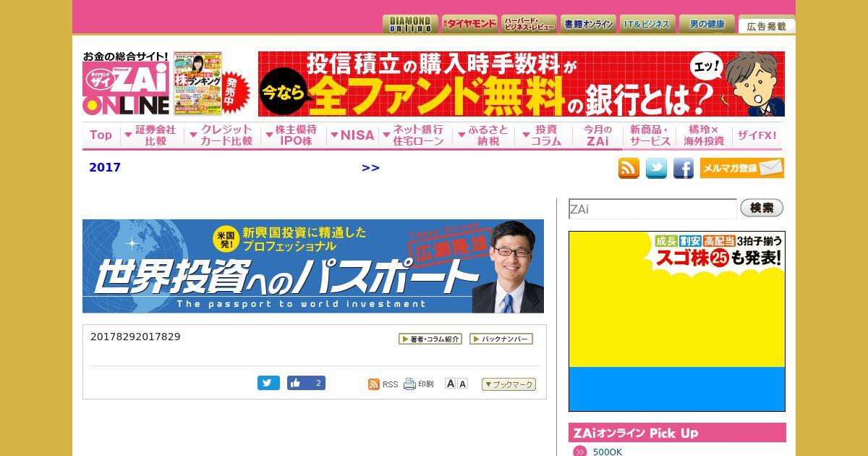Click the >> breadcrumb link
The width and height of the screenshot is (868, 456).
coord(370,168)
